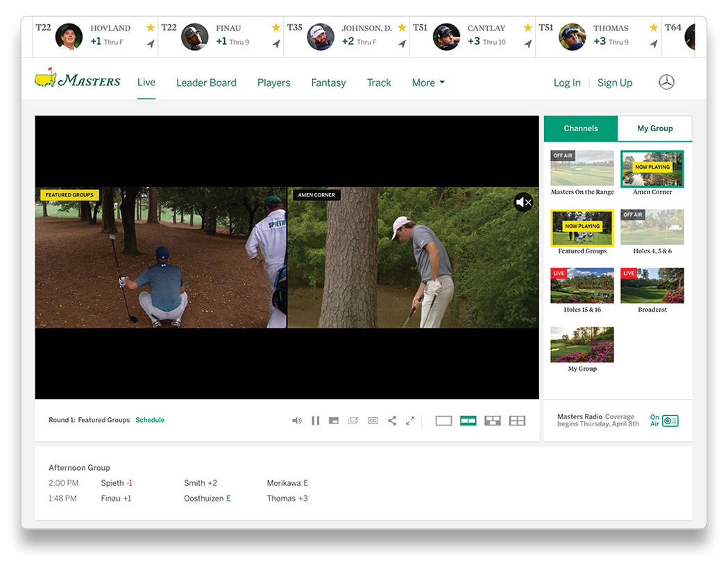Click the pop-out window icon
Screen dimensions: 728x563
[353, 421]
